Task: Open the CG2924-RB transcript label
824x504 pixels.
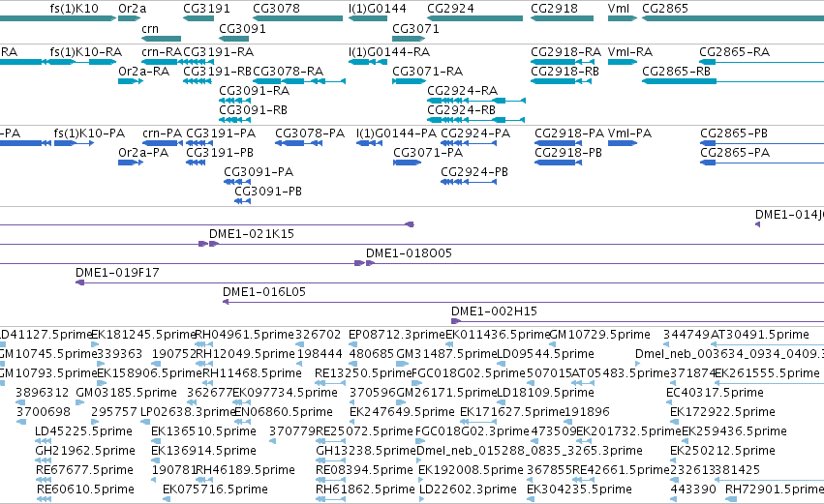Action: (462, 110)
